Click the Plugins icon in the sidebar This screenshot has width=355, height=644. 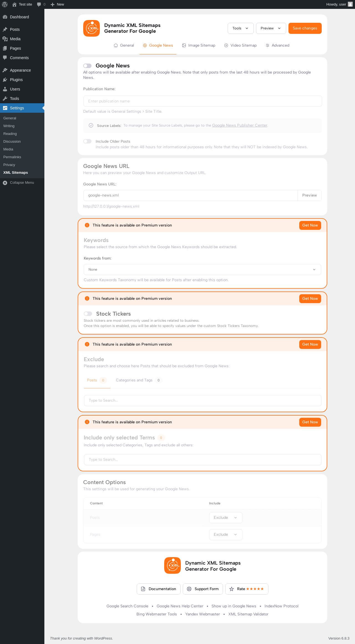[x=5, y=80]
